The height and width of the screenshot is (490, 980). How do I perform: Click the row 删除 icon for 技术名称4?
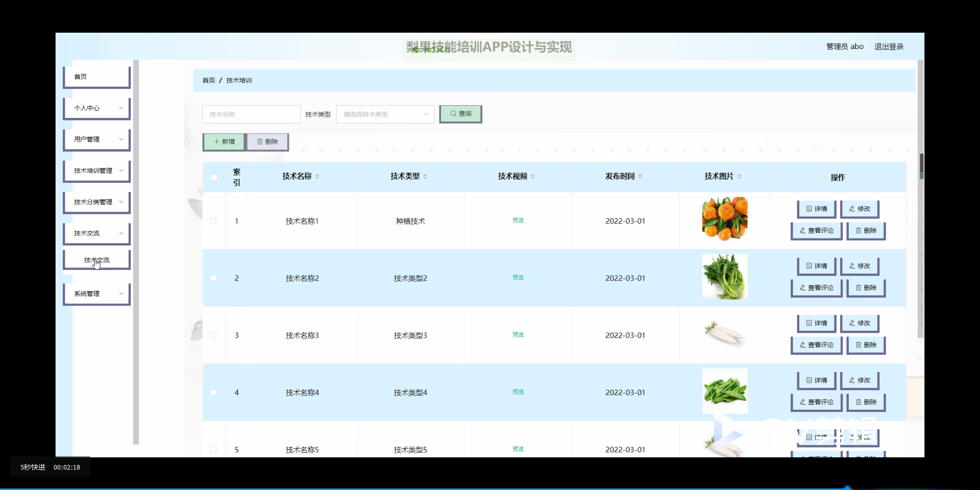(857, 402)
